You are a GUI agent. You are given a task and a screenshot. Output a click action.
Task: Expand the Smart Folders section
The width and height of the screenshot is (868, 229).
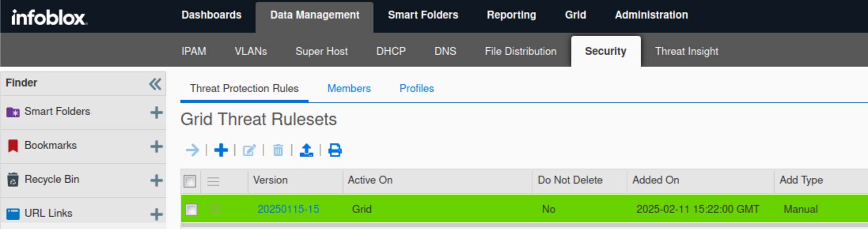pos(157,113)
